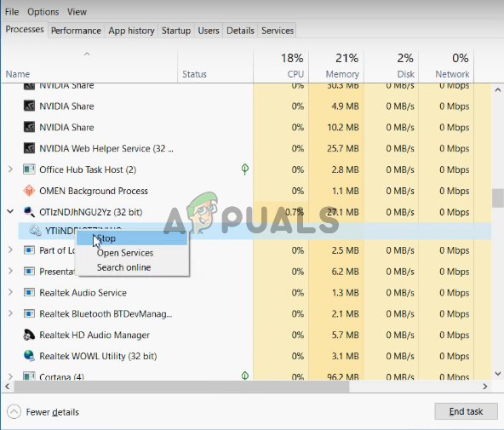Select the NVIDIA Web Helper Service icon

[29, 148]
